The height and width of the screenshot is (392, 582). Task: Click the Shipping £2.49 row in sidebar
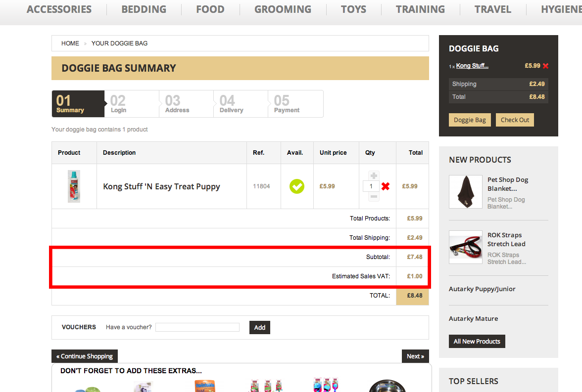pyautogui.click(x=498, y=84)
